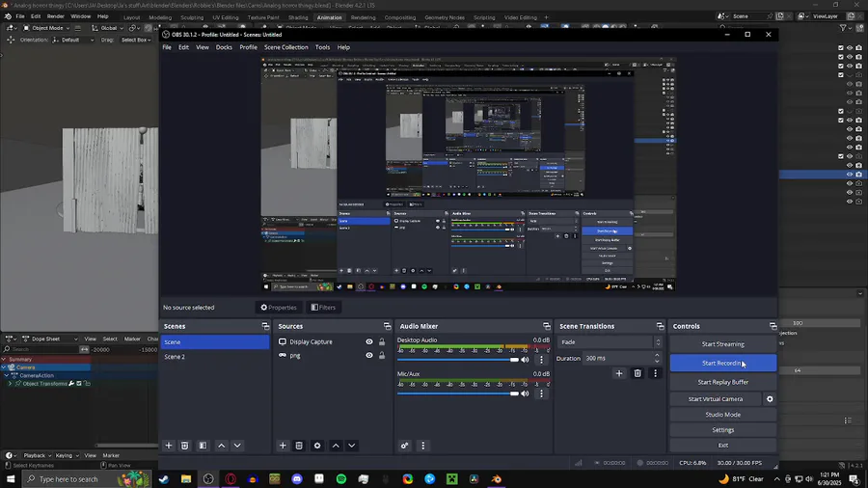Open Blender Object Mode dropdown
Screen dimensions: 868x488
click(x=46, y=28)
